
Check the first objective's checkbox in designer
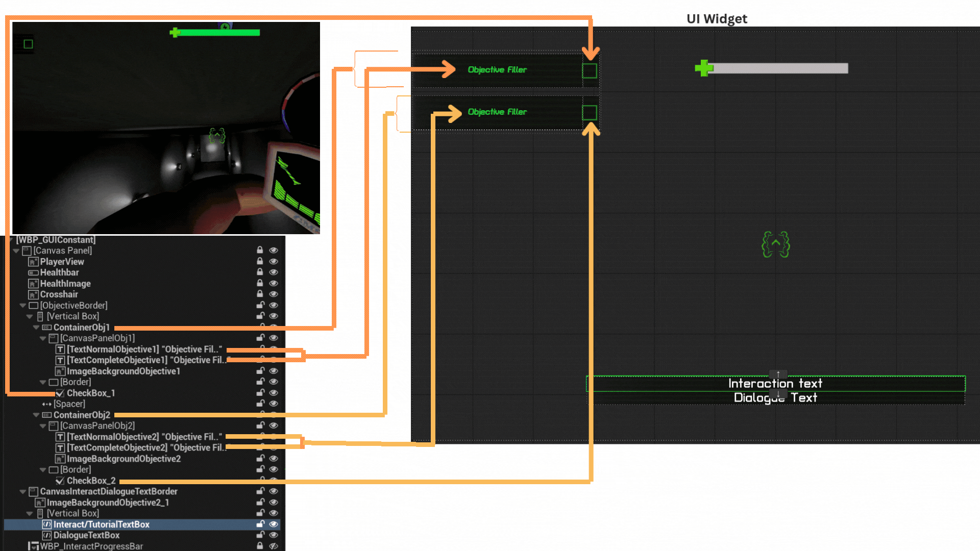(x=589, y=70)
